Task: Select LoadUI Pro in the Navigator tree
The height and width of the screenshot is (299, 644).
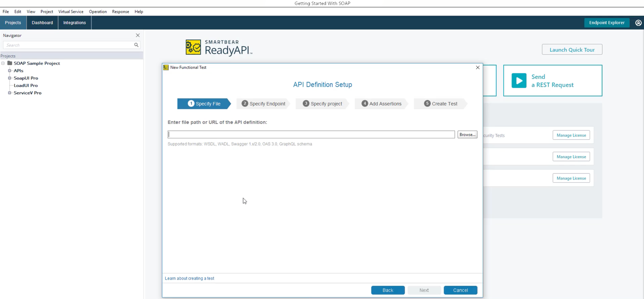Action: [26, 85]
